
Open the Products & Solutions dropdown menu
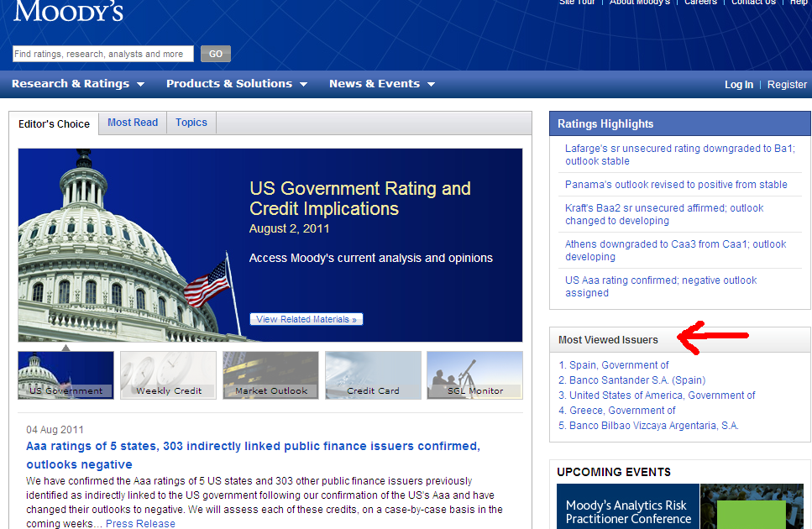(x=237, y=84)
